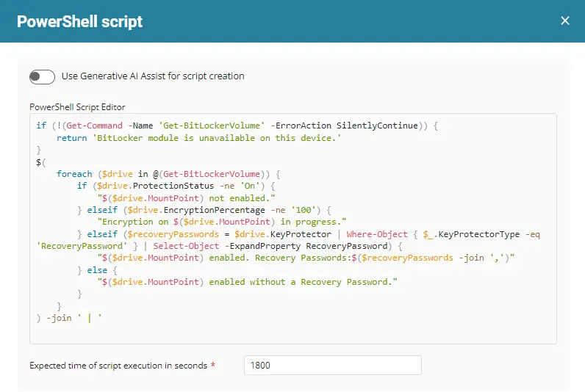Click '$drive.EncryptionPercentage' in the script

[196, 210]
